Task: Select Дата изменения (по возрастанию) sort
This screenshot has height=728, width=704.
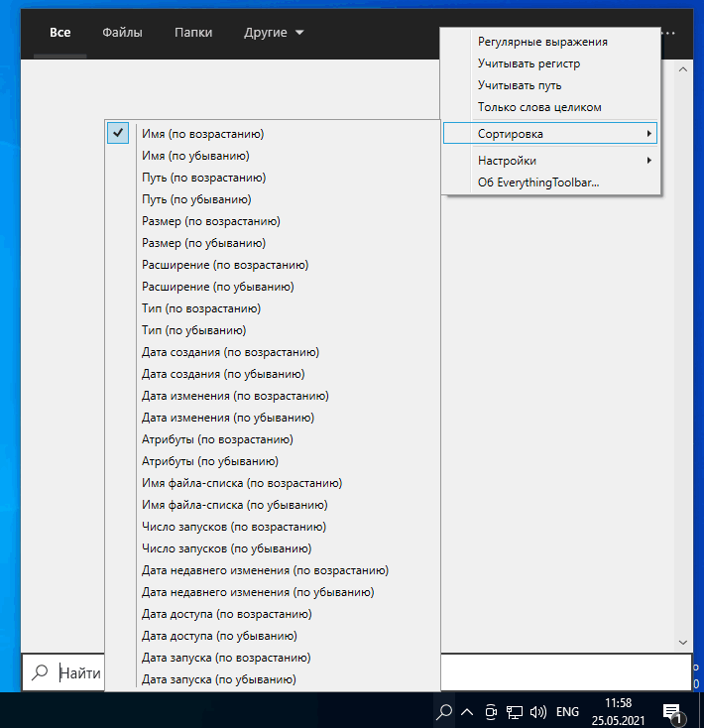Action: [x=273, y=396]
